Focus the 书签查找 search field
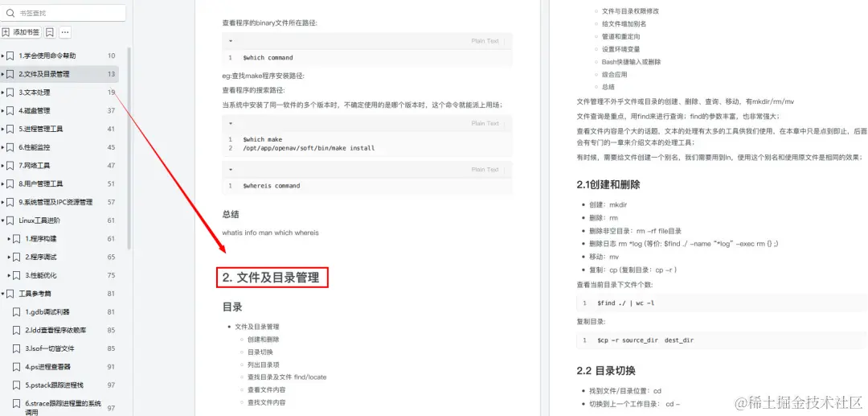 tap(63, 13)
